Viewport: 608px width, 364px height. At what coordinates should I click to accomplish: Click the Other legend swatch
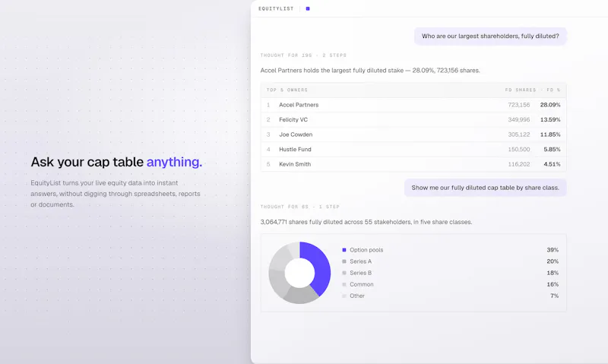(344, 296)
